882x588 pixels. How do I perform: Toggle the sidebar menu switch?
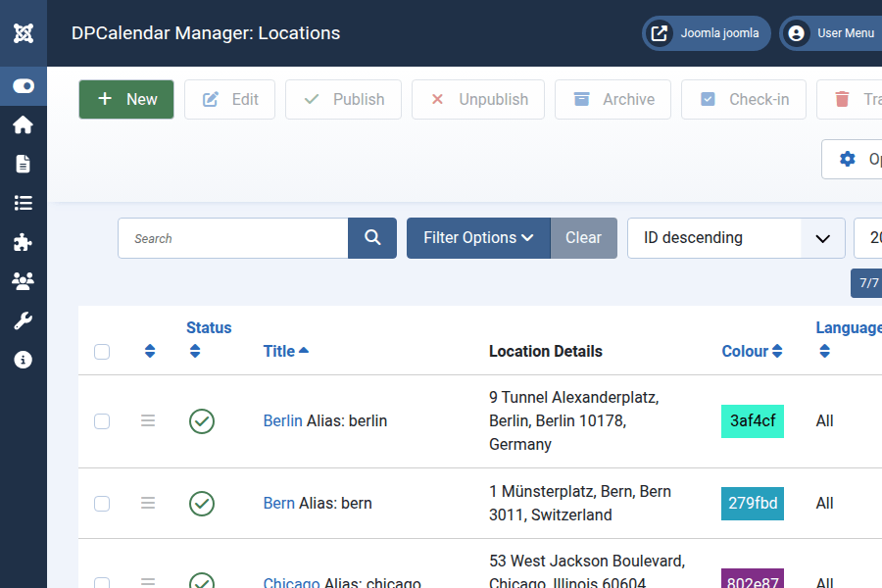[x=24, y=86]
